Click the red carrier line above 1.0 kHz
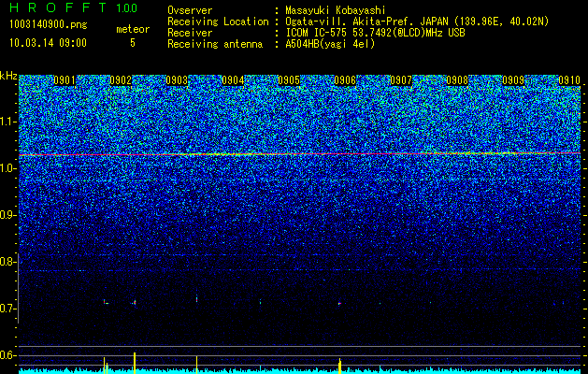This screenshot has width=588, height=374. point(300,153)
